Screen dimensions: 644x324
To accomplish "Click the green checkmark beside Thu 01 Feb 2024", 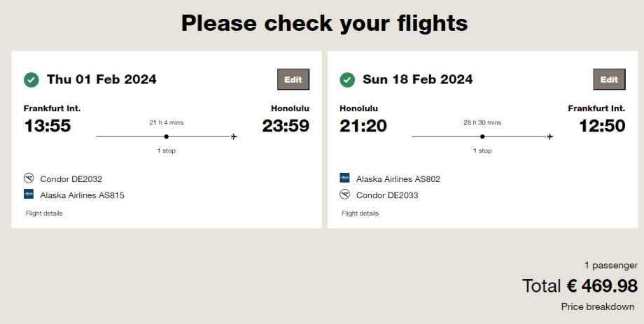I will [31, 80].
